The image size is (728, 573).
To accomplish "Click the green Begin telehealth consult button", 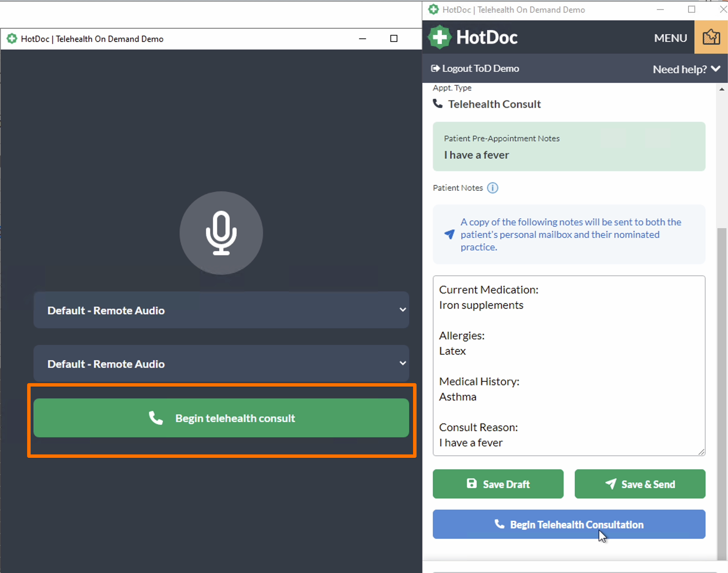I will coord(221,418).
